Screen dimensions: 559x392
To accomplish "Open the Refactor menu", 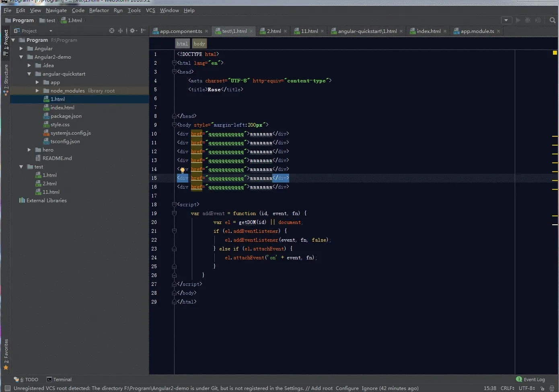I will click(x=99, y=10).
